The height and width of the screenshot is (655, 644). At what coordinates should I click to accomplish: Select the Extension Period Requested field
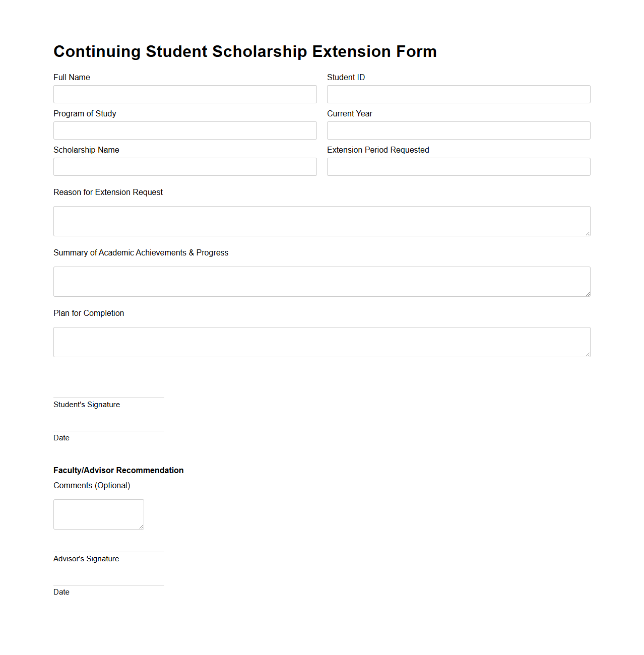coord(459,167)
